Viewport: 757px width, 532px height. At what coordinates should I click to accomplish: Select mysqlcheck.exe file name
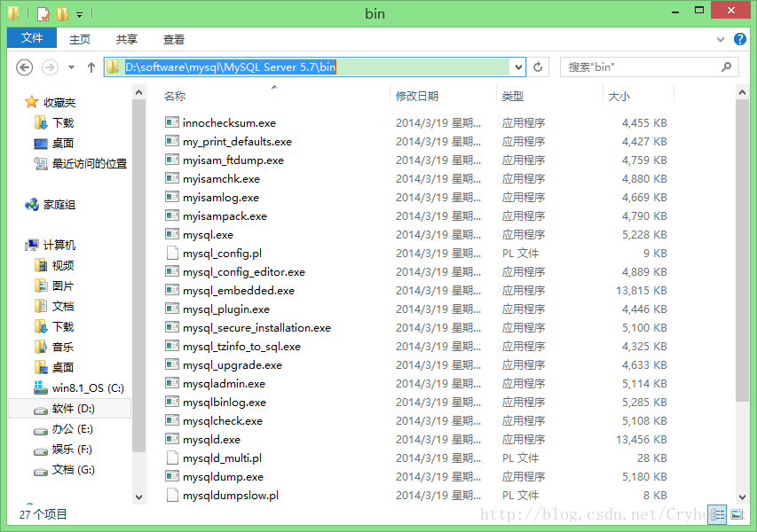223,421
